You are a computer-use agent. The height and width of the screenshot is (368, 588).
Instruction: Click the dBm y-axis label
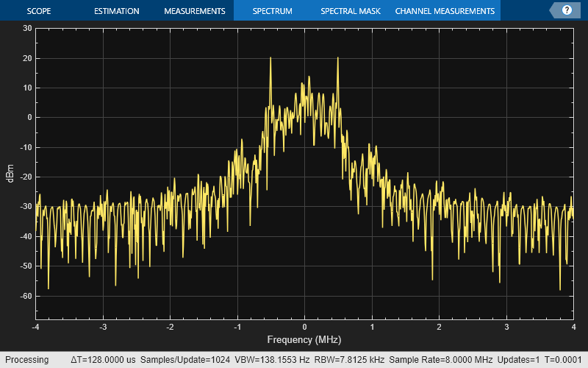pyautogui.click(x=10, y=177)
